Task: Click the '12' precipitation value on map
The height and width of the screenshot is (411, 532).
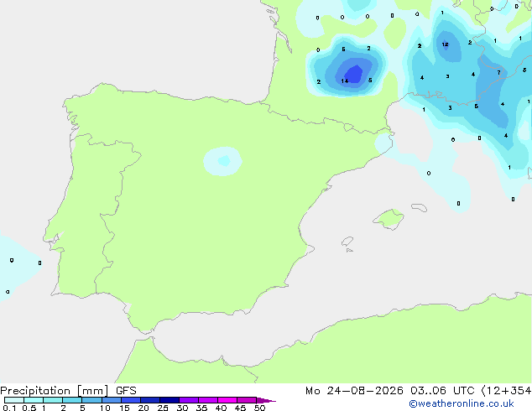Action: pyautogui.click(x=445, y=44)
